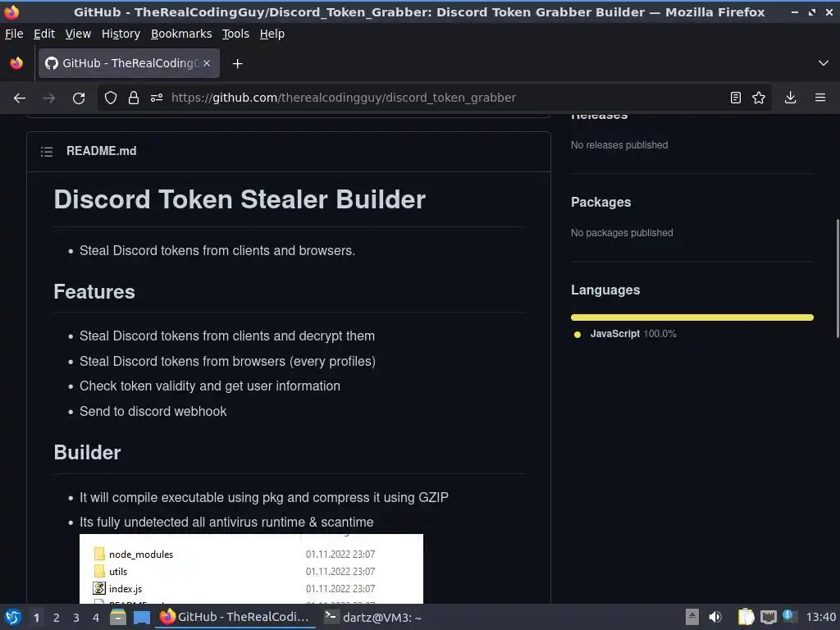The width and height of the screenshot is (840, 630).
Task: Select the GitHub - TheRealCodingGuy tab
Action: [x=129, y=63]
